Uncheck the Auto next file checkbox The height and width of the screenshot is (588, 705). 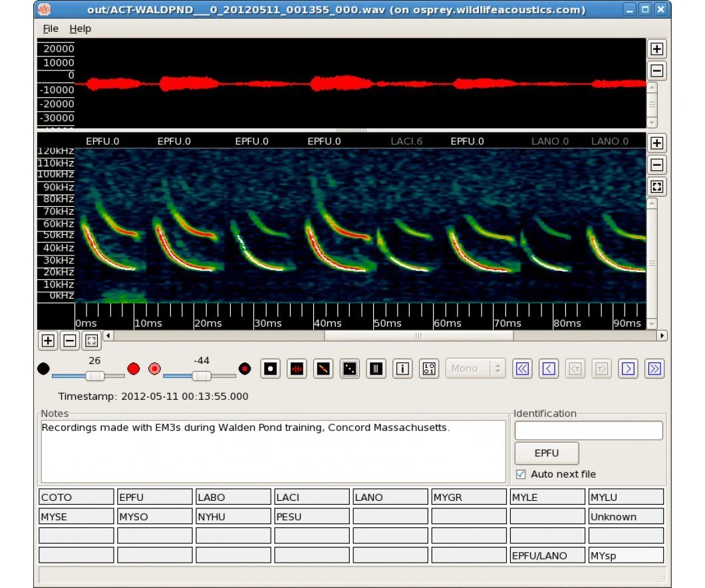521,474
